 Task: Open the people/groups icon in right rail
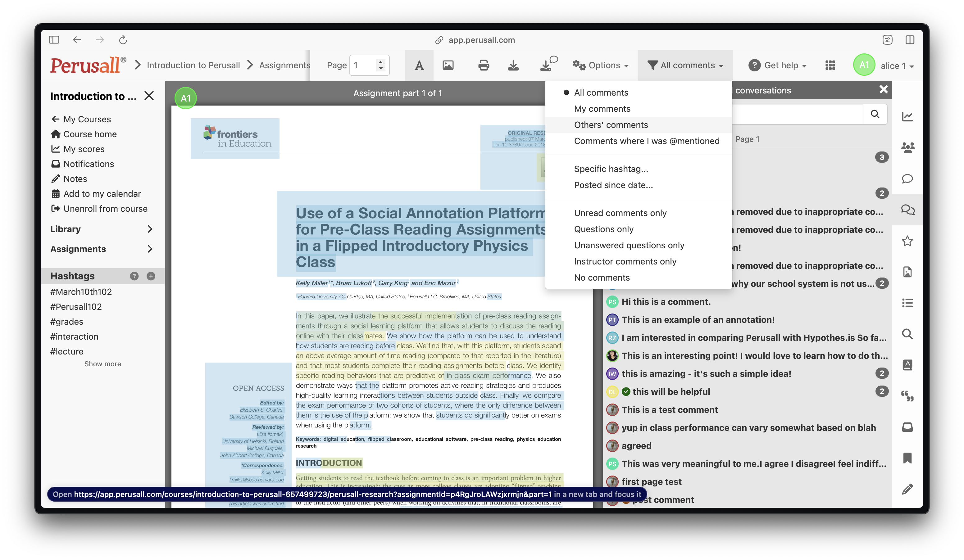907,147
